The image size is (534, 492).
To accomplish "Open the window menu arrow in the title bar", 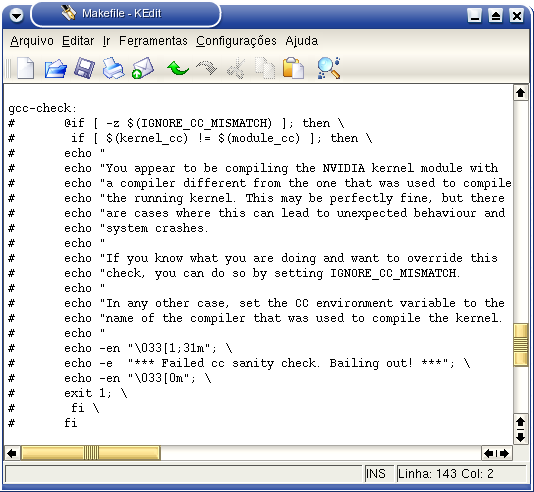I will click(16, 15).
